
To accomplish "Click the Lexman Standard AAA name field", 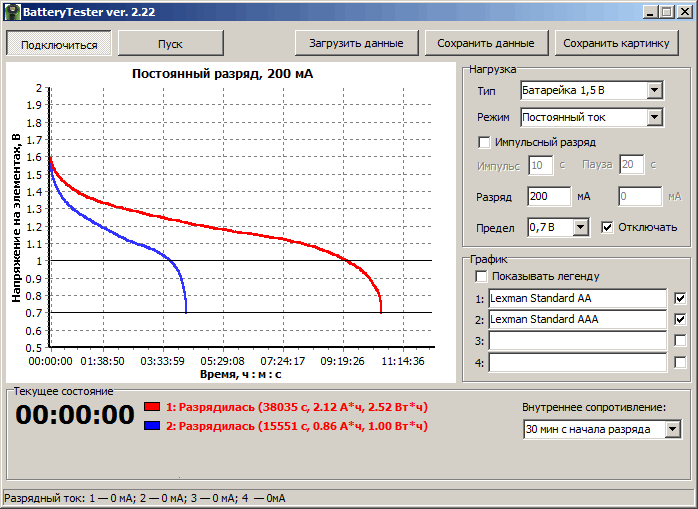I will (x=577, y=319).
